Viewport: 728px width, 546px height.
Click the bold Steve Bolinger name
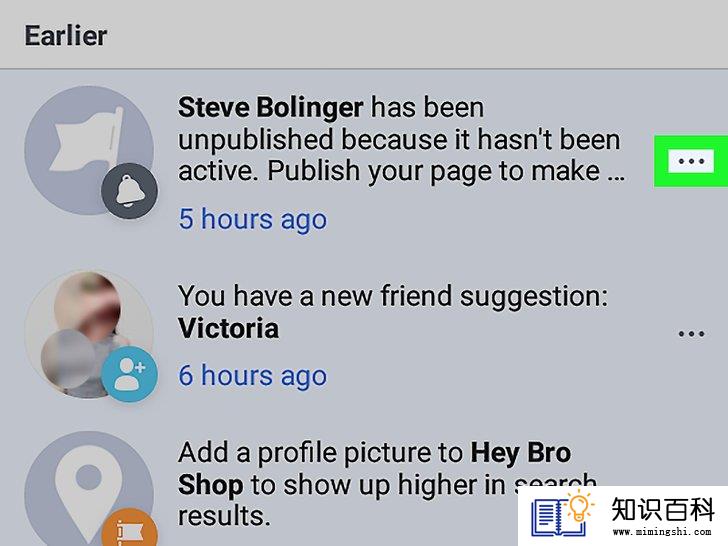[x=270, y=107]
